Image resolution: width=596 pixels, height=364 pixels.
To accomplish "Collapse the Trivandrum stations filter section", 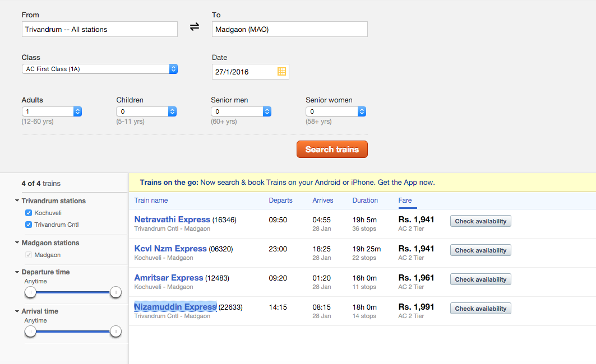I will pyautogui.click(x=17, y=201).
